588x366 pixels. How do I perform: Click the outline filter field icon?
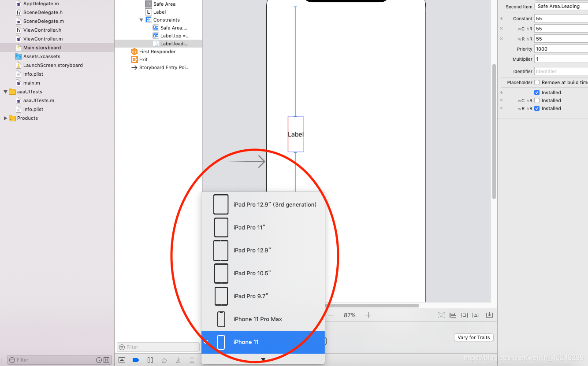[122, 347]
